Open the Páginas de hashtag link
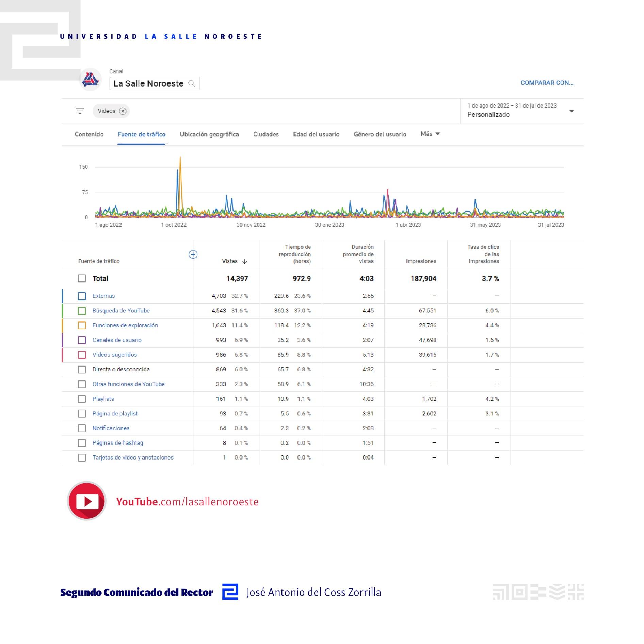 pyautogui.click(x=118, y=443)
